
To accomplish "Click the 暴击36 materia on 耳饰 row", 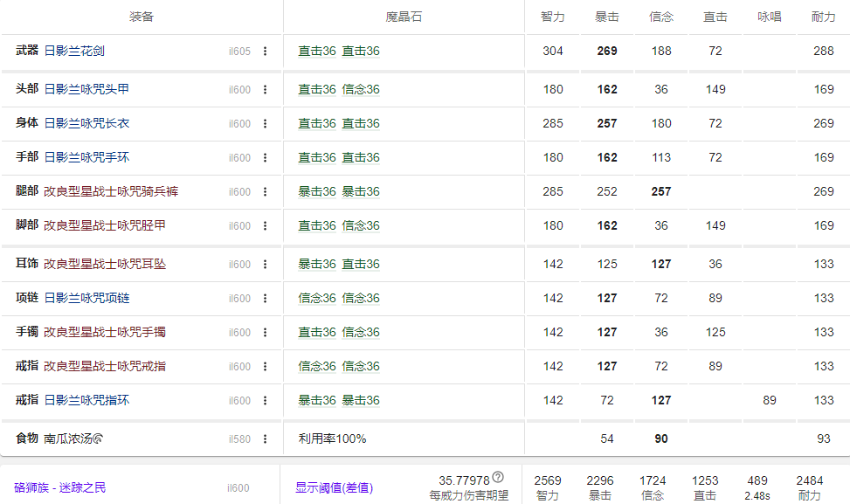I will point(318,263).
